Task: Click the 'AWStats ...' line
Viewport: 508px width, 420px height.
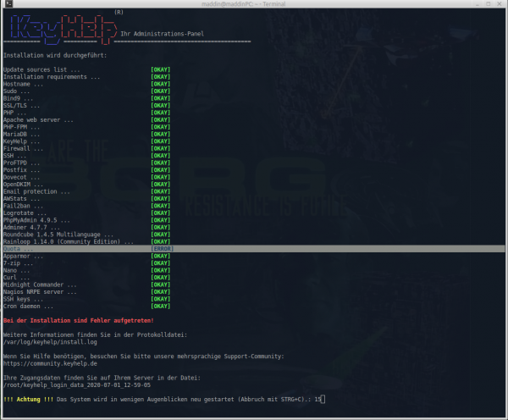Action: pos(21,198)
